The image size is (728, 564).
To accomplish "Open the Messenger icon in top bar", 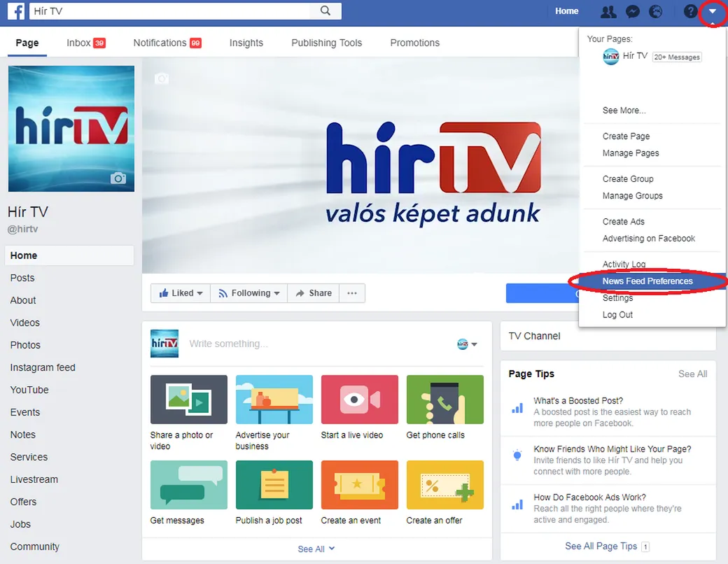I will pos(632,11).
